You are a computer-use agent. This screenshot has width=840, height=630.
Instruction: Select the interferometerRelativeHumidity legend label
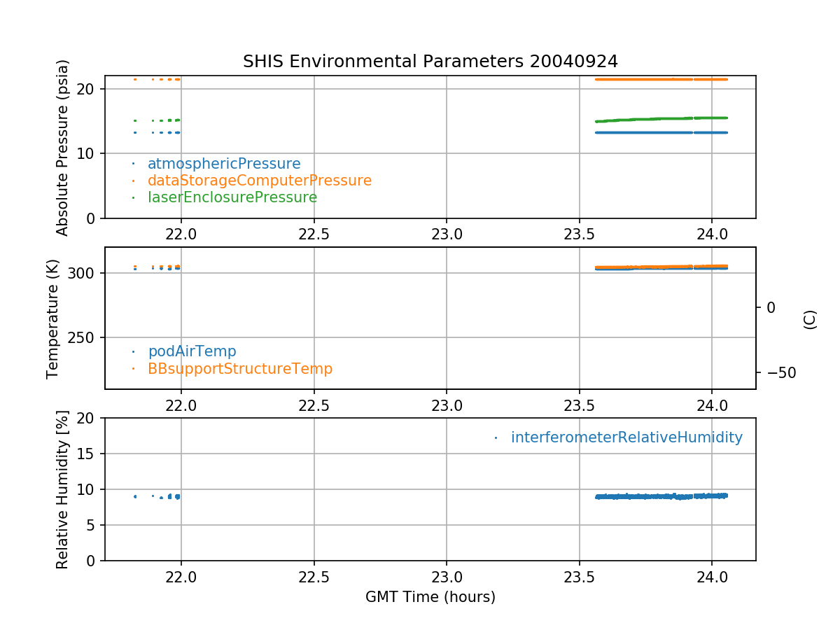[626, 437]
